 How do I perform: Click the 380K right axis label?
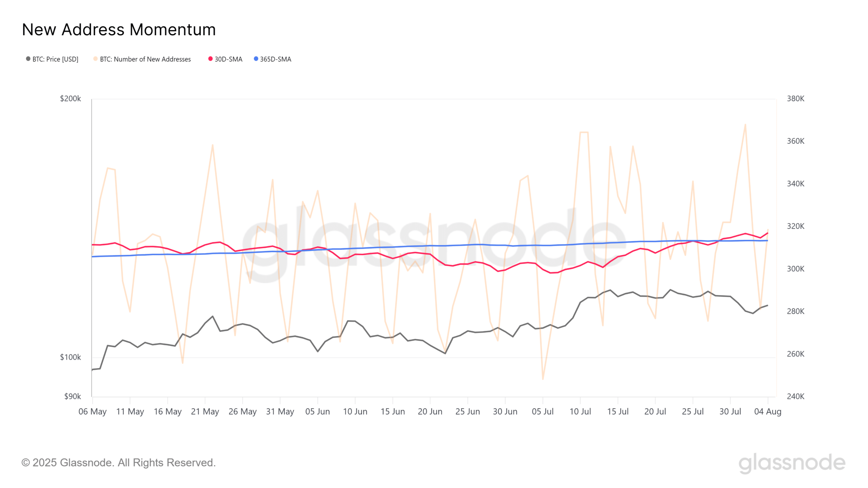[x=795, y=99]
